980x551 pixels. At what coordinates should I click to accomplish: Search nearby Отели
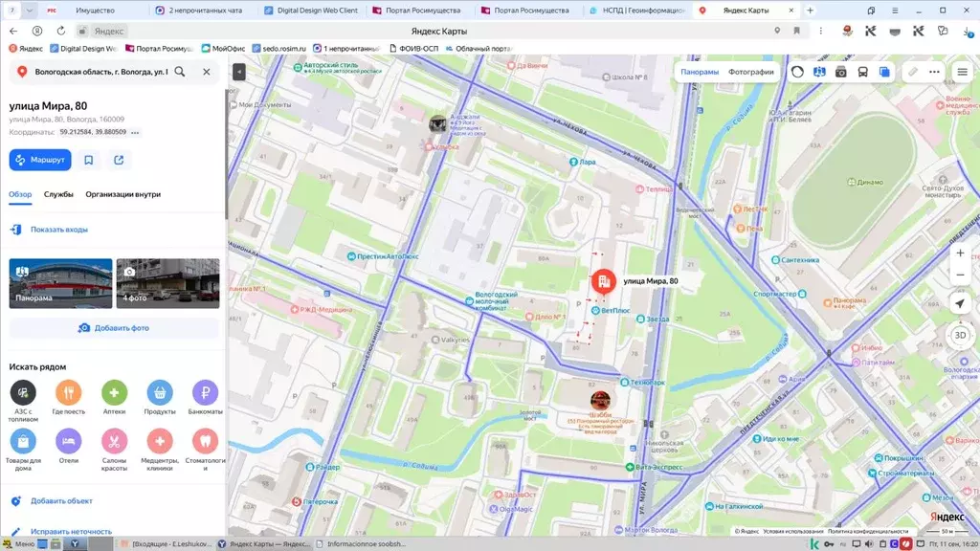pyautogui.click(x=69, y=446)
